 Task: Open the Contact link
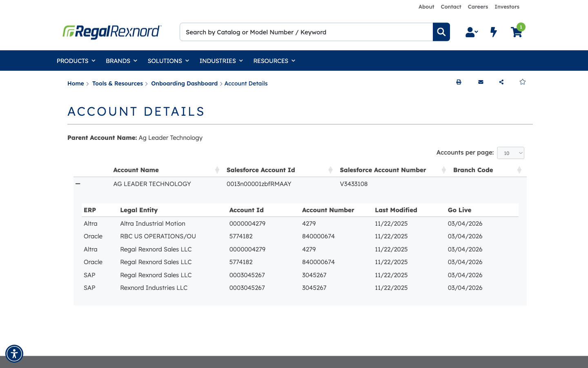(451, 7)
